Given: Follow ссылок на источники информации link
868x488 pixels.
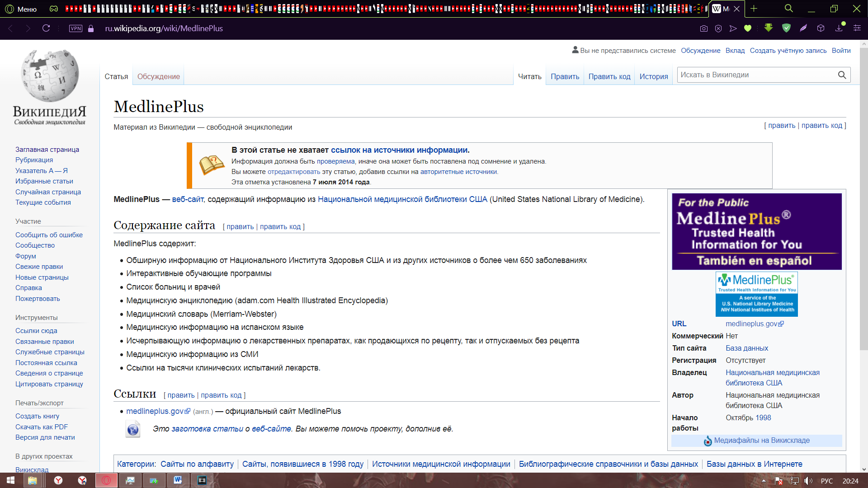Looking at the screenshot, I should point(399,150).
